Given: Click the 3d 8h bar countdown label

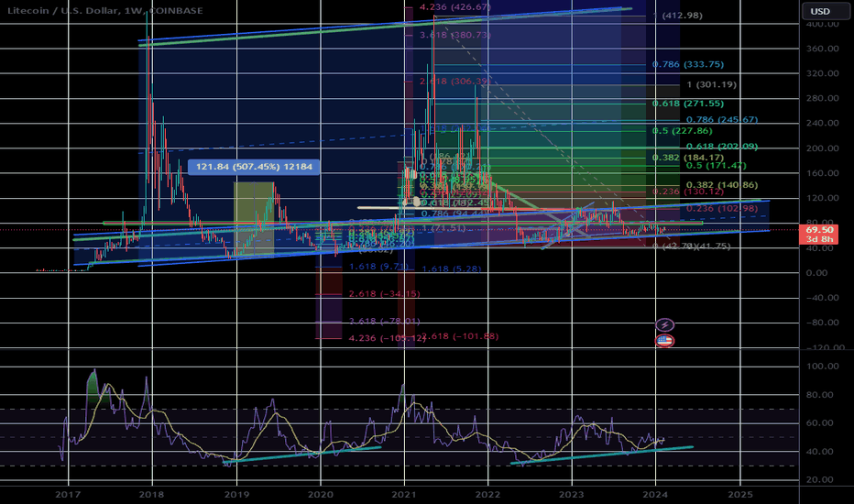Looking at the screenshot, I should coord(818,239).
